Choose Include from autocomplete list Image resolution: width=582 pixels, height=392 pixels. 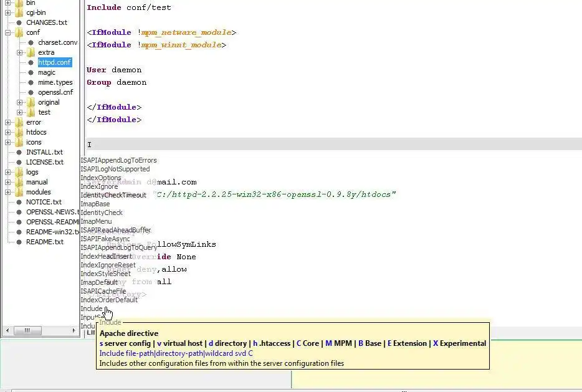point(92,308)
